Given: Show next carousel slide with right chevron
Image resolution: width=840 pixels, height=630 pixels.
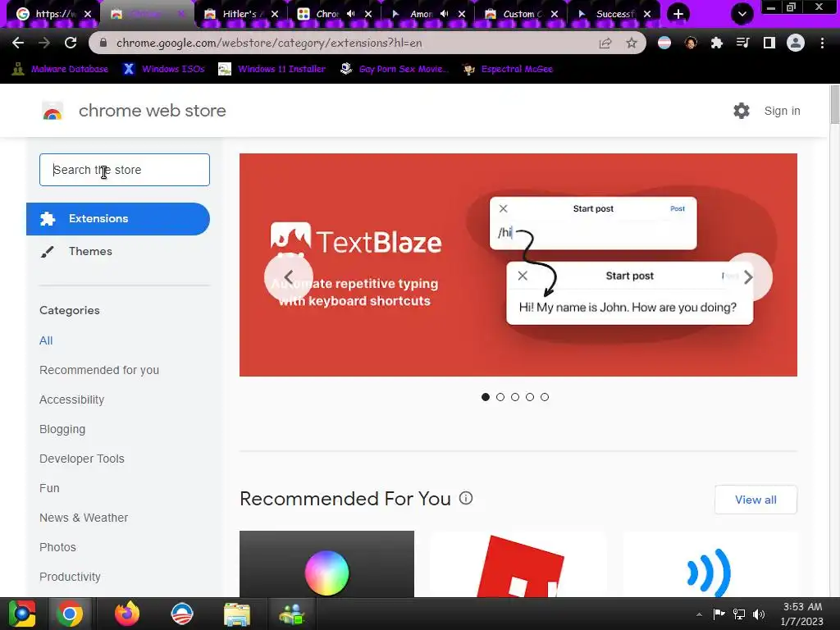Looking at the screenshot, I should (x=748, y=277).
